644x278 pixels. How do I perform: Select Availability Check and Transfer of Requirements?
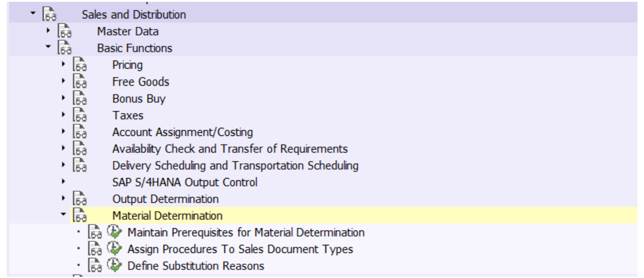click(x=230, y=149)
